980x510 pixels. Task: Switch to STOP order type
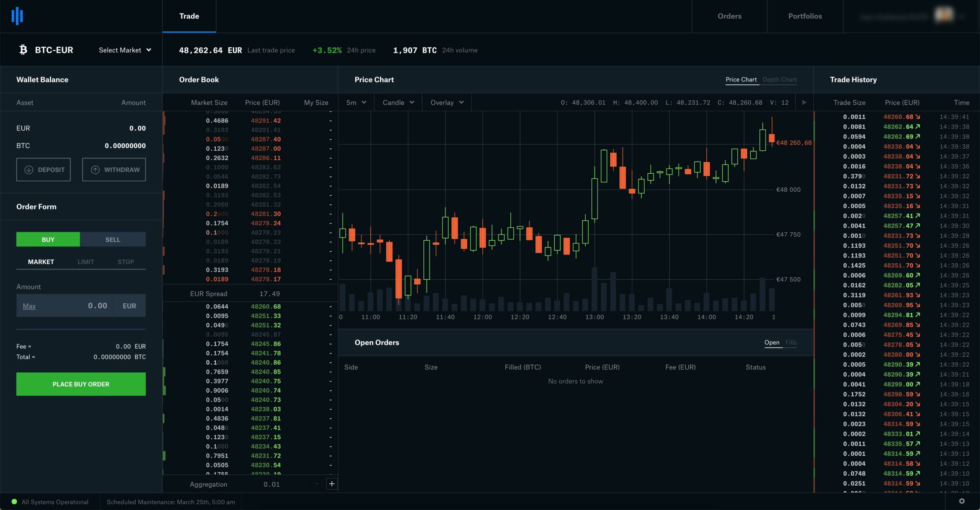click(126, 262)
